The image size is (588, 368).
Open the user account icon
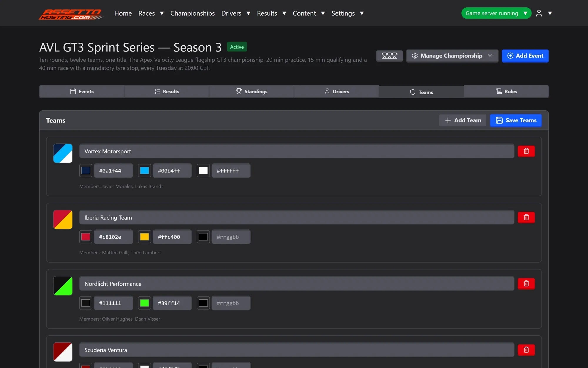539,13
